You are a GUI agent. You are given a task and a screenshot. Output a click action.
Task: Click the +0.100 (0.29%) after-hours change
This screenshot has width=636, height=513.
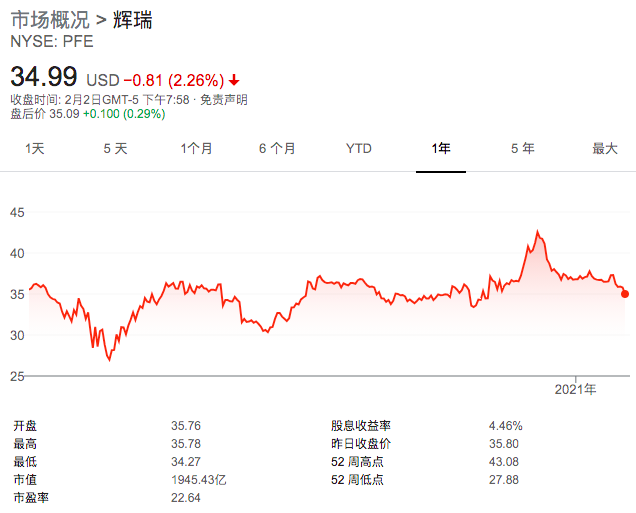point(124,114)
